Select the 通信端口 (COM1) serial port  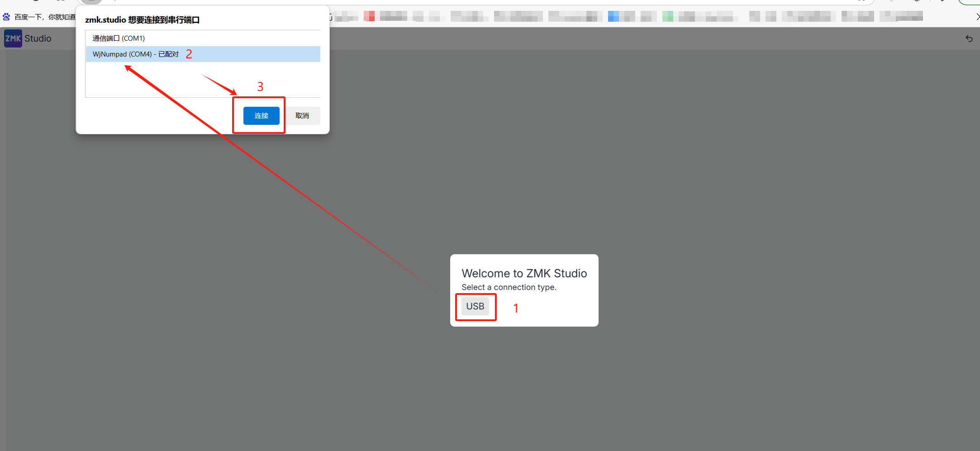coord(203,38)
